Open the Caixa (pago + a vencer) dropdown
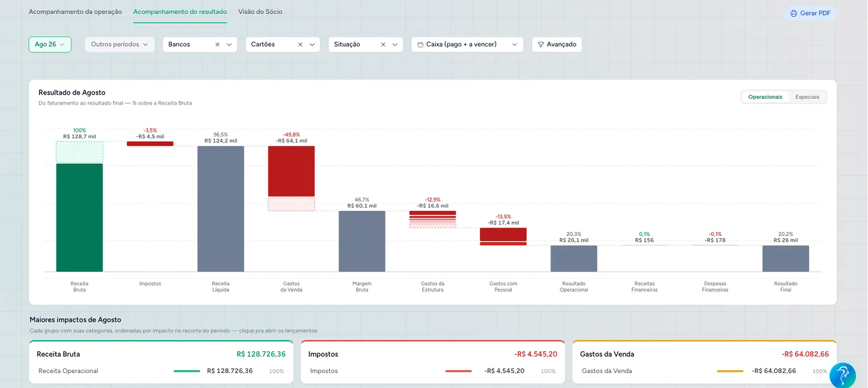This screenshot has width=868, height=388. pos(467,44)
